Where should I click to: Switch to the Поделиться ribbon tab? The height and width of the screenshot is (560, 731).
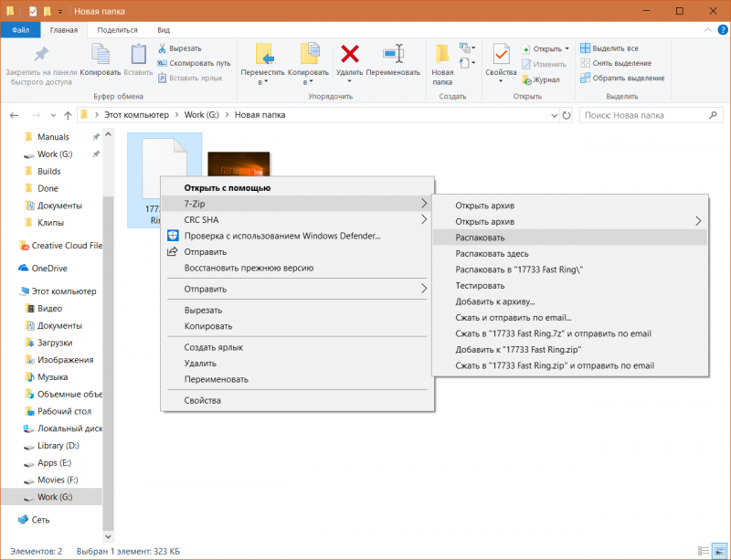[x=118, y=30]
